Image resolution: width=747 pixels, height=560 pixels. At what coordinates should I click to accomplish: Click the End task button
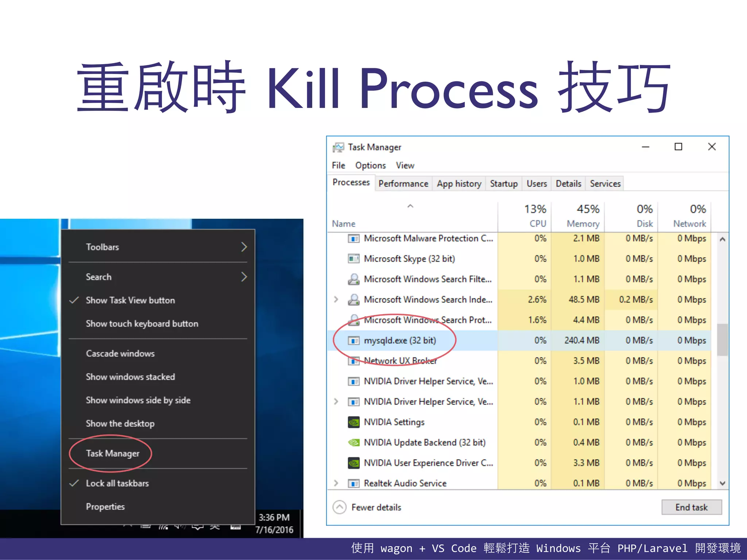pyautogui.click(x=692, y=507)
